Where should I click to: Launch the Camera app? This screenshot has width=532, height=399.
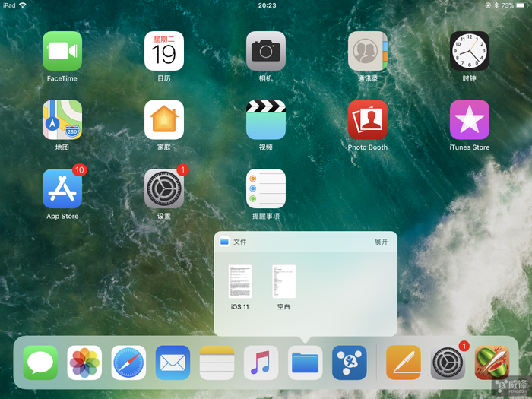point(266,51)
